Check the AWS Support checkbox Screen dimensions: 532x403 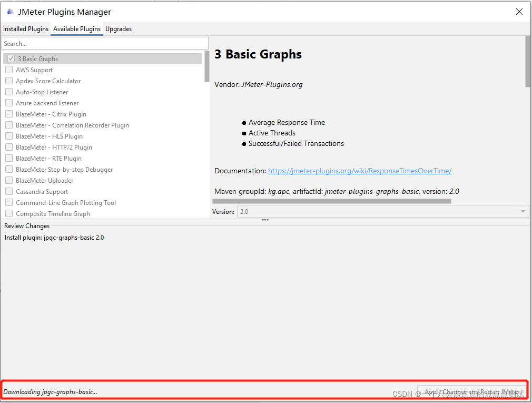pyautogui.click(x=9, y=70)
